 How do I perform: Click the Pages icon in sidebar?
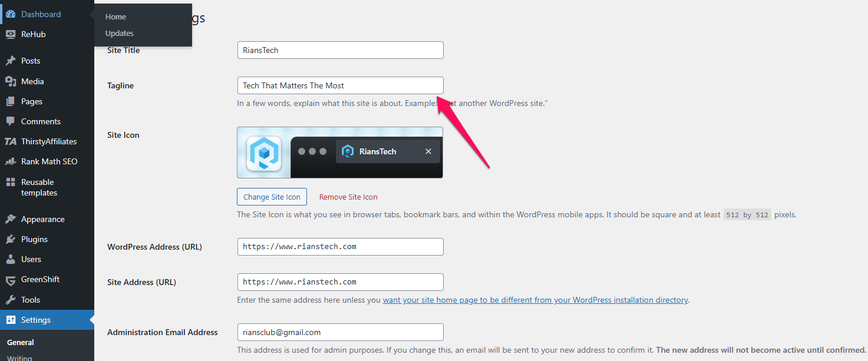click(x=11, y=101)
